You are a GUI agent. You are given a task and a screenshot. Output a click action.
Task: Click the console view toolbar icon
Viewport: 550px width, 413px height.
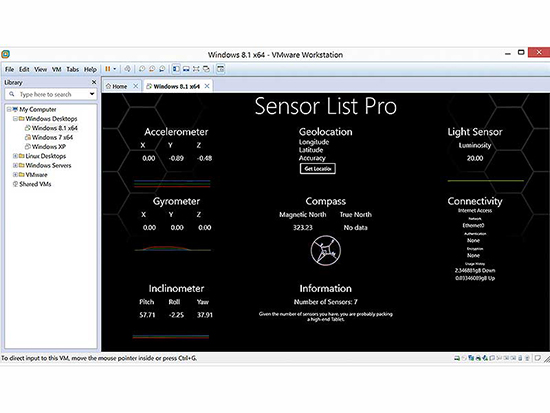(220, 69)
